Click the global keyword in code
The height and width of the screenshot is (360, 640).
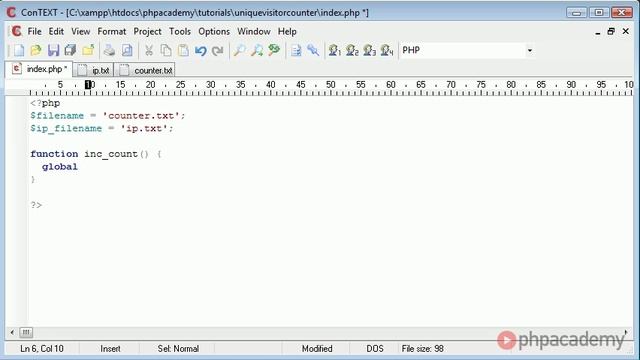tap(60, 167)
